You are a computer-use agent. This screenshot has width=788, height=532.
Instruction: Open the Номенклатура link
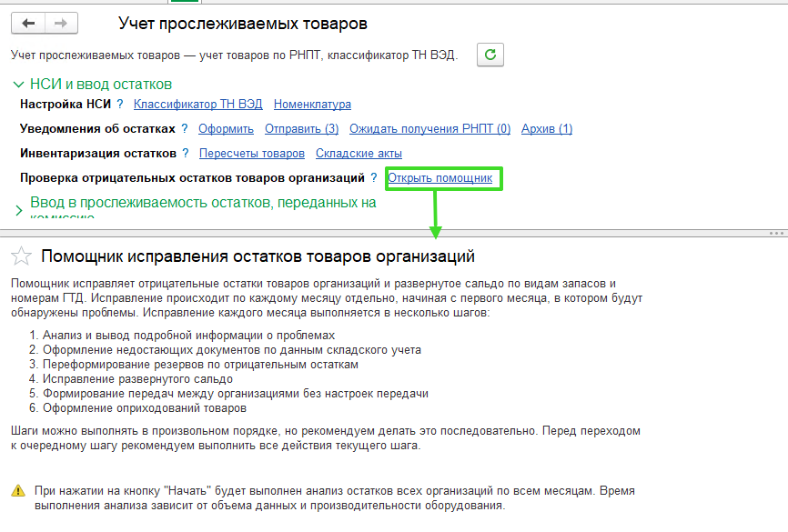click(312, 104)
